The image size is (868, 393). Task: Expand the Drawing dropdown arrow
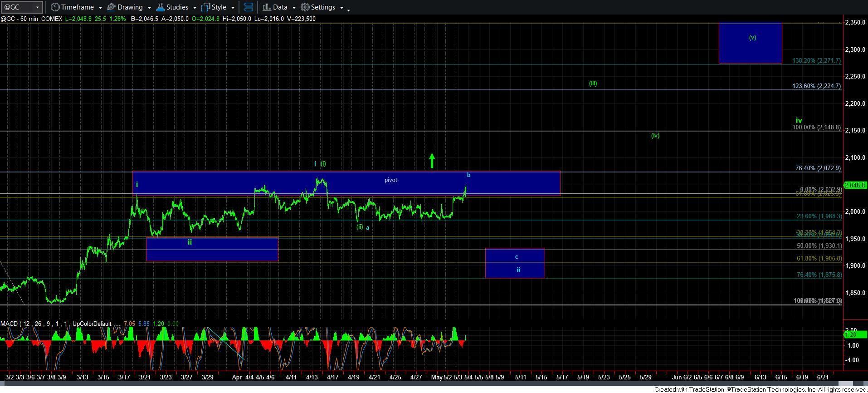click(149, 8)
